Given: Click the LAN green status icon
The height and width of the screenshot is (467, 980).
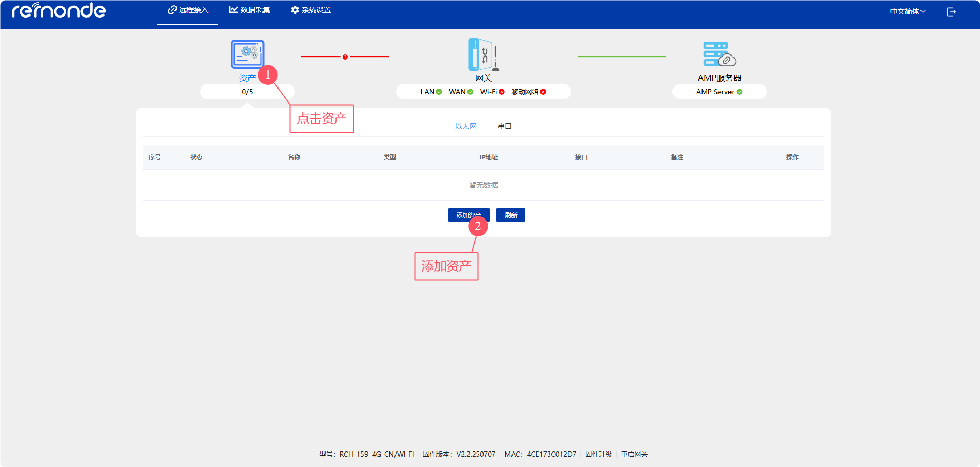Looking at the screenshot, I should tap(439, 92).
